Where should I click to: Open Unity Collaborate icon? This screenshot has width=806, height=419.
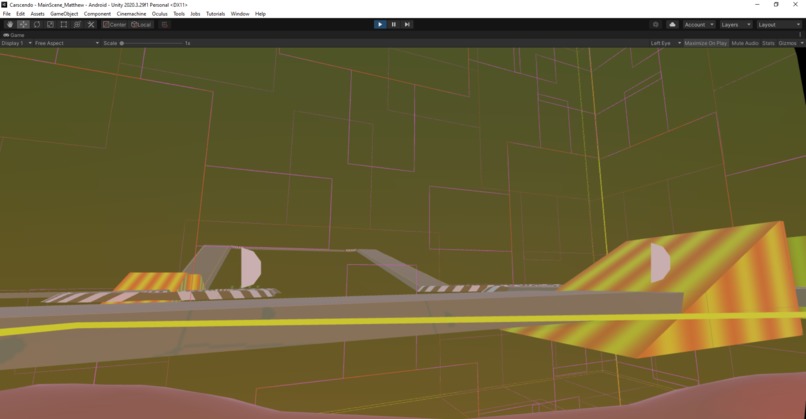point(655,25)
